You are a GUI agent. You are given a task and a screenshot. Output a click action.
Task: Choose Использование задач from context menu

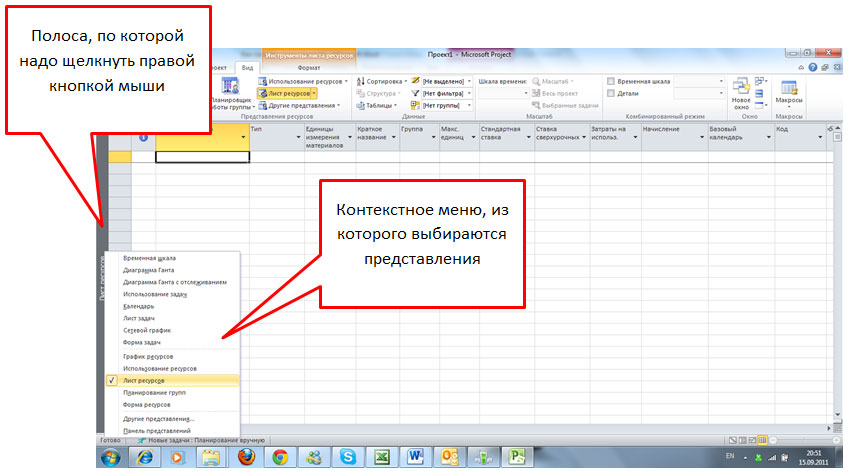pyautogui.click(x=172, y=294)
